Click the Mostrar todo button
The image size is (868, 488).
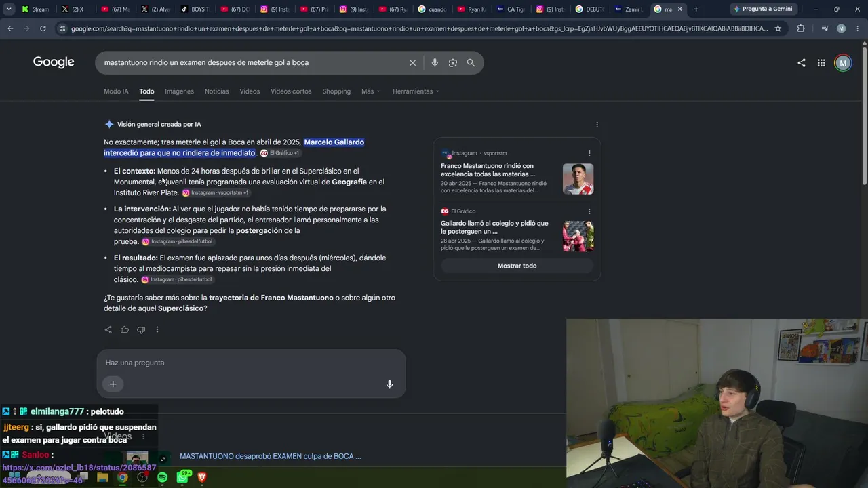(x=517, y=266)
